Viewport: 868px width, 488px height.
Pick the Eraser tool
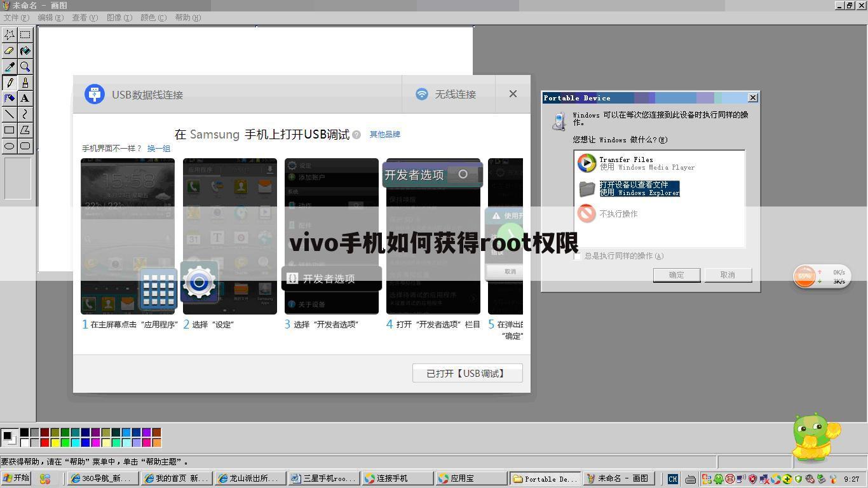point(10,51)
